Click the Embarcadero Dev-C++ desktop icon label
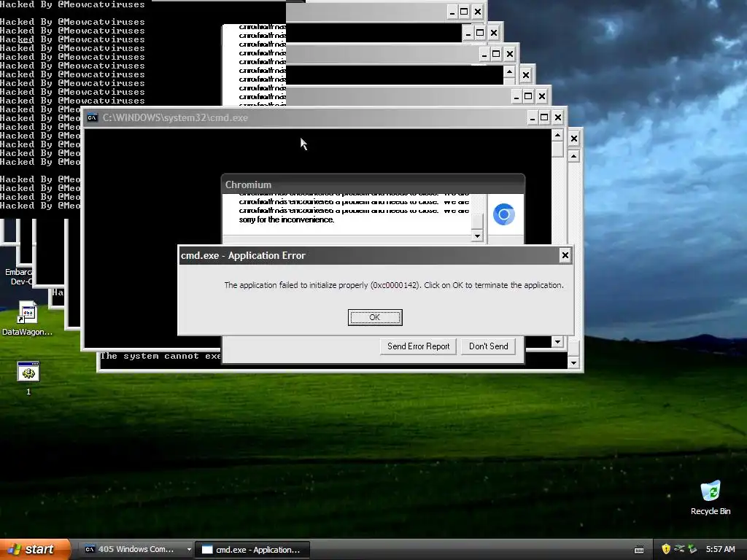Image resolution: width=747 pixels, height=560 pixels. [19, 276]
